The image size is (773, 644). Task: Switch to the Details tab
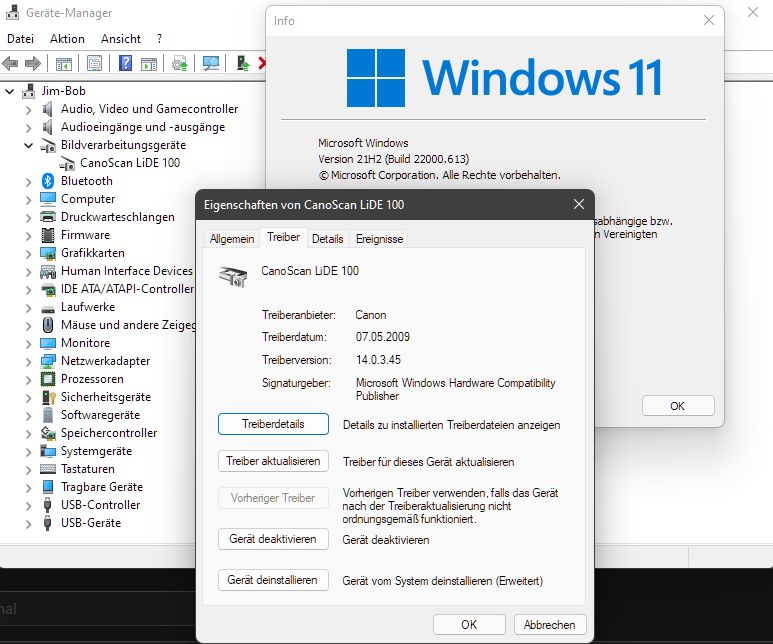327,239
